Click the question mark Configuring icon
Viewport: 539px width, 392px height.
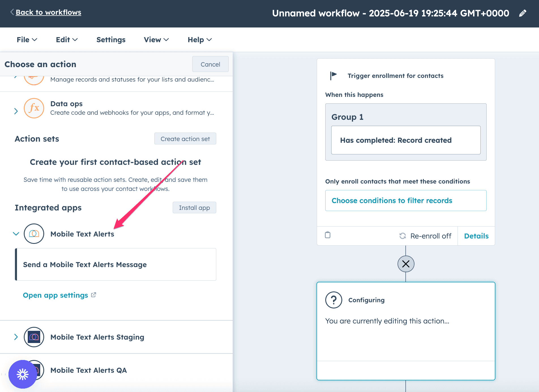[x=334, y=300]
